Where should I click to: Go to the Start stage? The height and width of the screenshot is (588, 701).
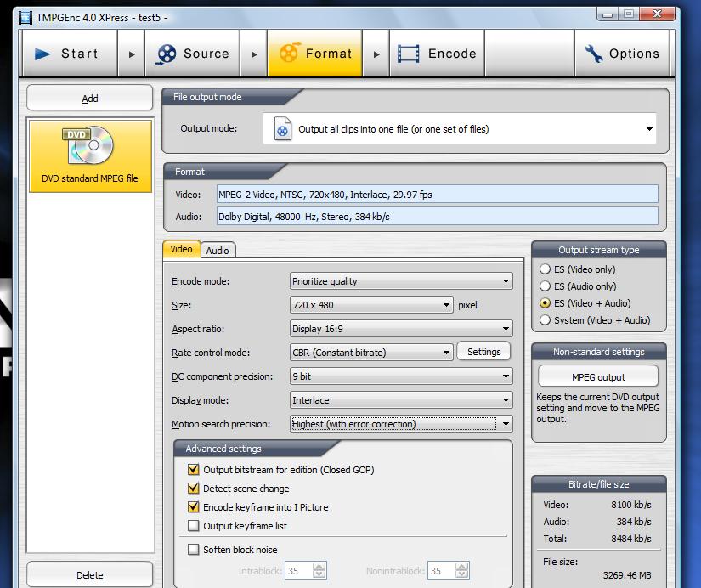(x=70, y=54)
